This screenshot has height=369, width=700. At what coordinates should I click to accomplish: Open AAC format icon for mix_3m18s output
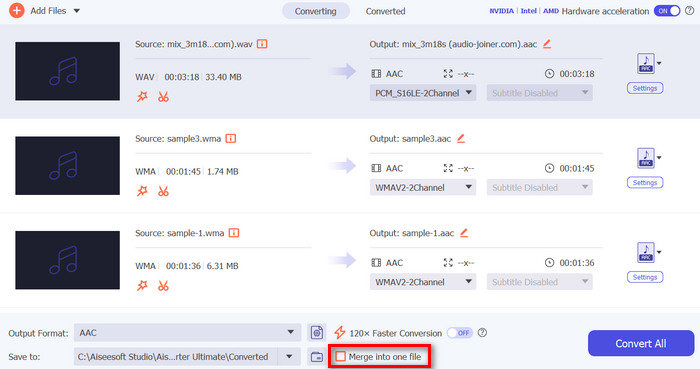coord(646,63)
